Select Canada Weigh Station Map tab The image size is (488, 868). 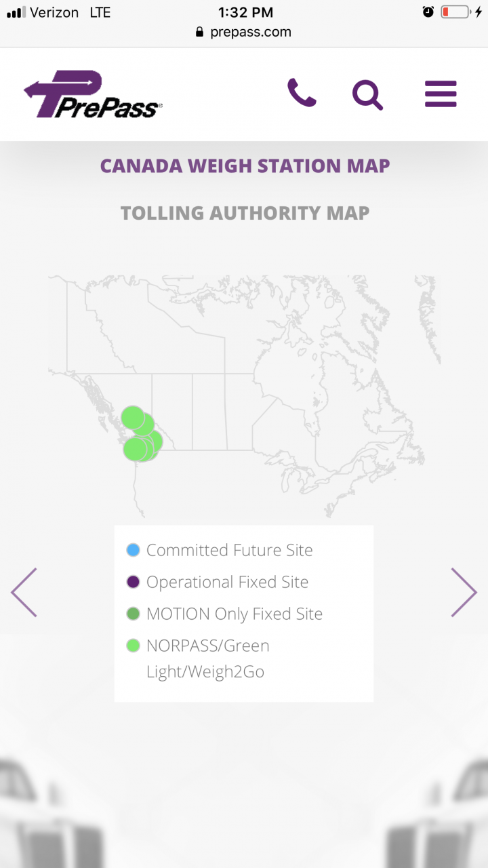tap(245, 165)
